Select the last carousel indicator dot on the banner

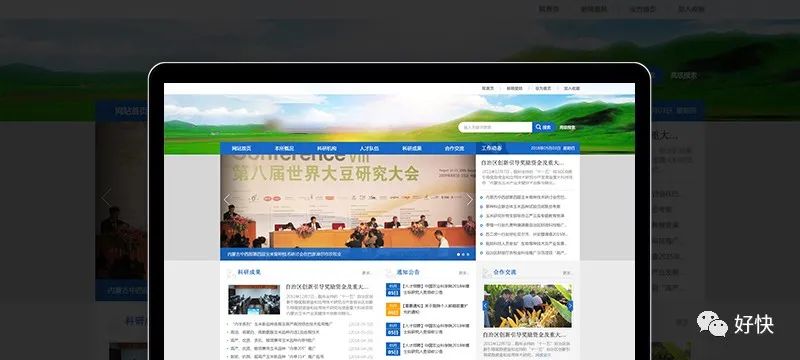point(468,254)
